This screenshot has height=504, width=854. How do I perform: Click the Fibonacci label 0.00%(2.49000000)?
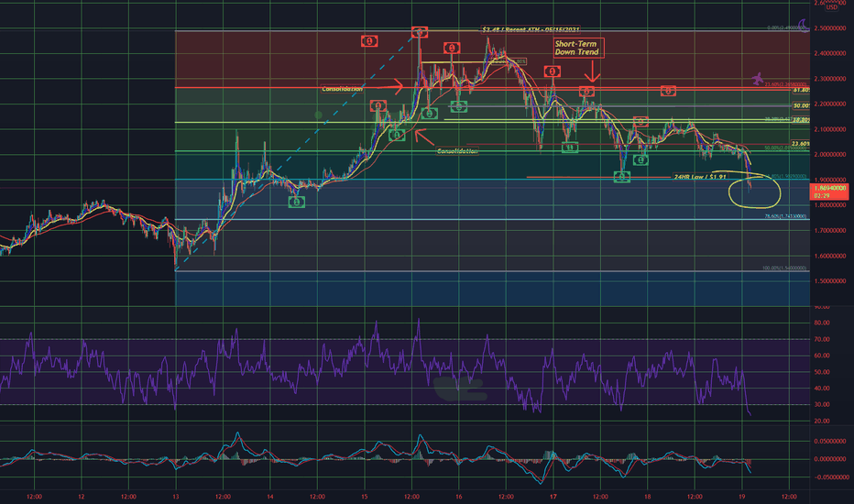click(x=786, y=27)
